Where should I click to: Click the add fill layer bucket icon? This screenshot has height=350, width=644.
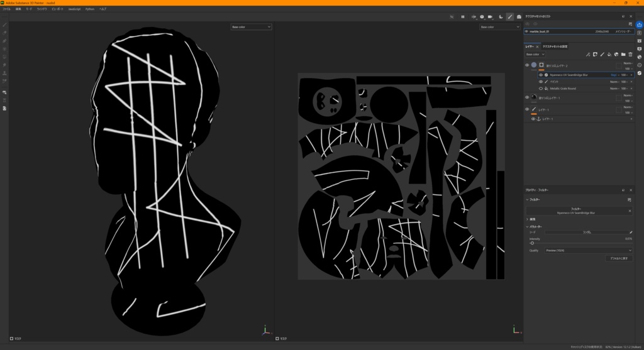click(x=609, y=54)
